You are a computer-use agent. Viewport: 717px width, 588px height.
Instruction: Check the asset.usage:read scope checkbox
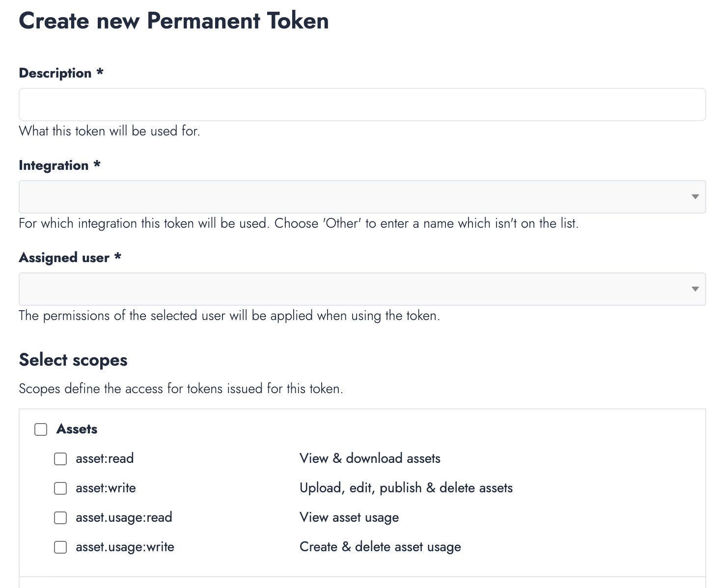(60, 518)
